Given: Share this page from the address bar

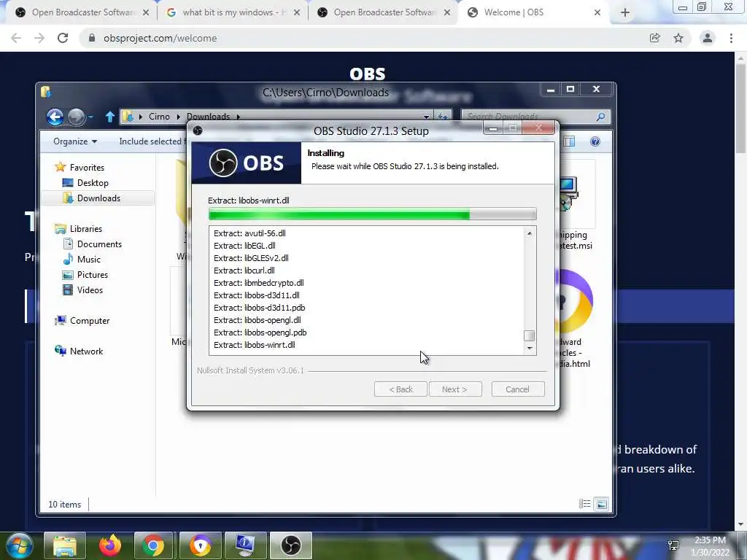Looking at the screenshot, I should (655, 38).
